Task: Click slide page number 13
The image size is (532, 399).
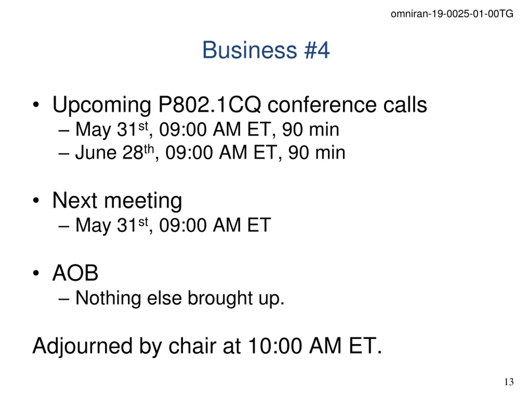Action: point(509,382)
